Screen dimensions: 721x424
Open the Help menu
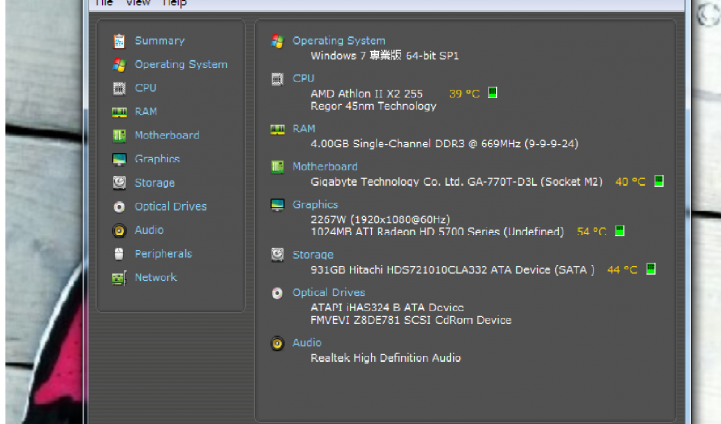(174, 3)
